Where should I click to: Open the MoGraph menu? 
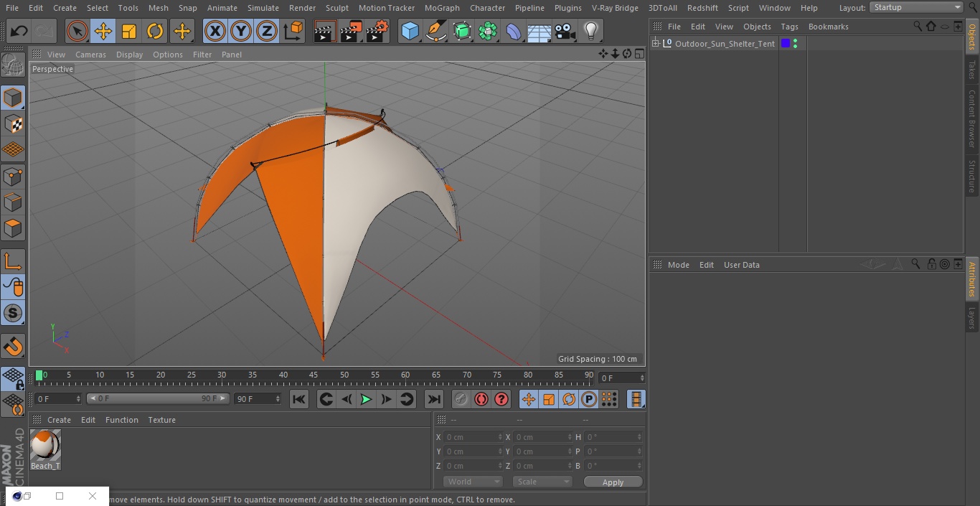(x=442, y=8)
